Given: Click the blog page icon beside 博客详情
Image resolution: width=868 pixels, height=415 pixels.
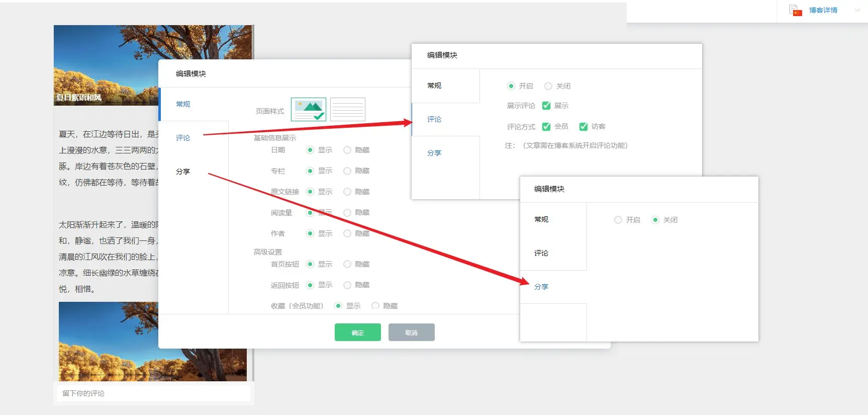Looking at the screenshot, I should coord(795,10).
